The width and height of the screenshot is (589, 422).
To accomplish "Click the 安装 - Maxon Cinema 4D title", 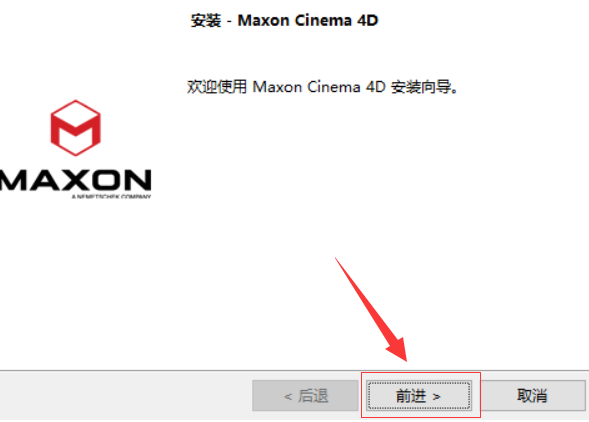I will [284, 20].
